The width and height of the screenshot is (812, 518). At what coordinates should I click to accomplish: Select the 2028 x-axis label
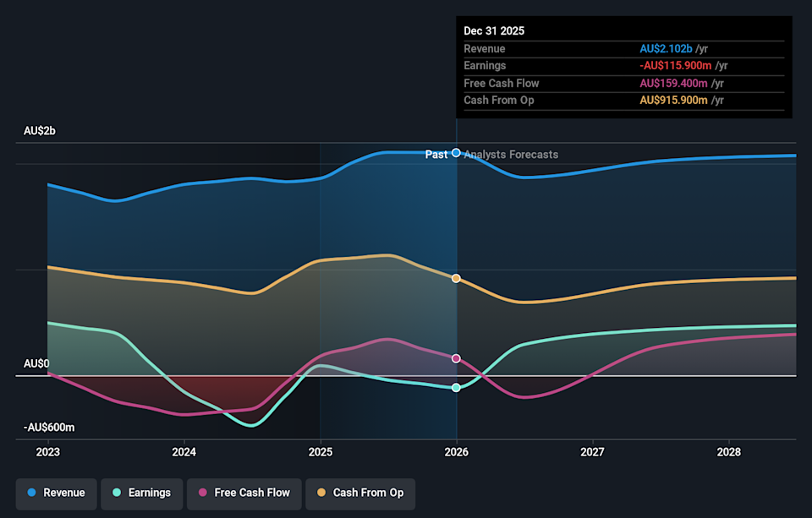click(x=728, y=452)
